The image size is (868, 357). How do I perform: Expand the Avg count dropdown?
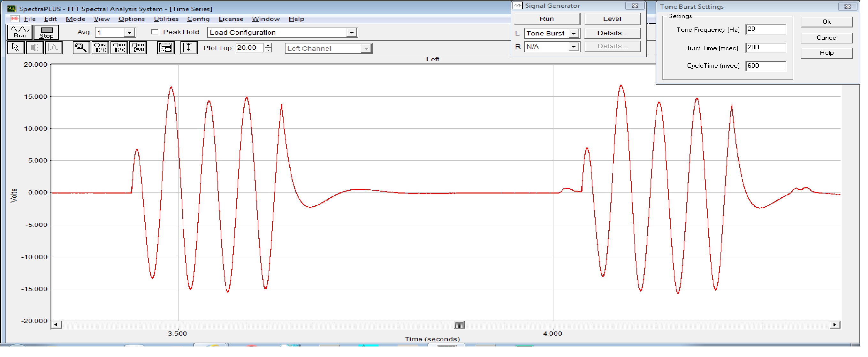coord(130,33)
